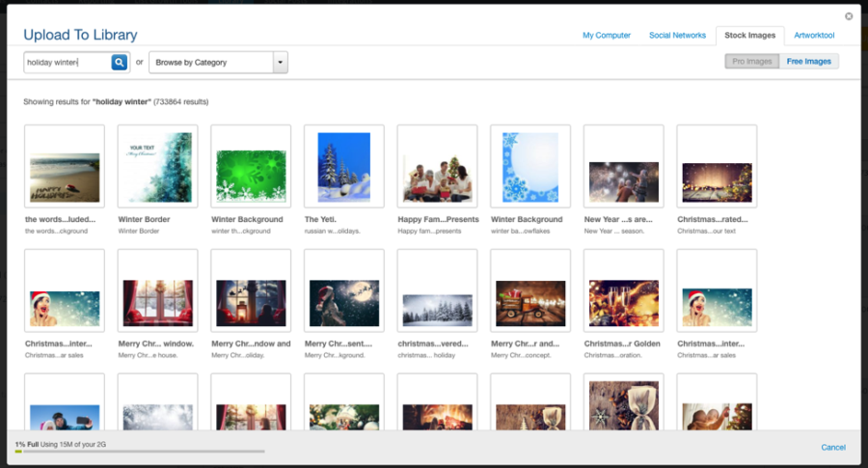Go to the Artworktool tab
Viewport: 868px width, 468px height.
click(814, 36)
